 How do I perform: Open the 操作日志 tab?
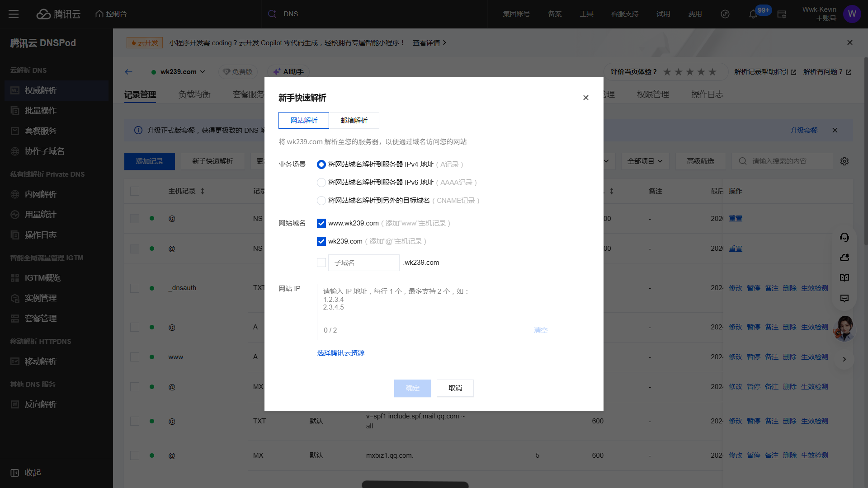point(708,94)
